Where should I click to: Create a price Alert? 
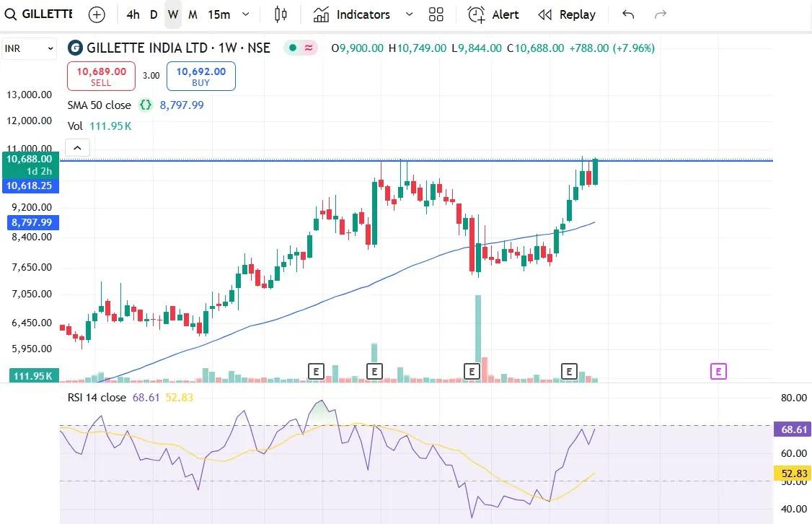[493, 14]
